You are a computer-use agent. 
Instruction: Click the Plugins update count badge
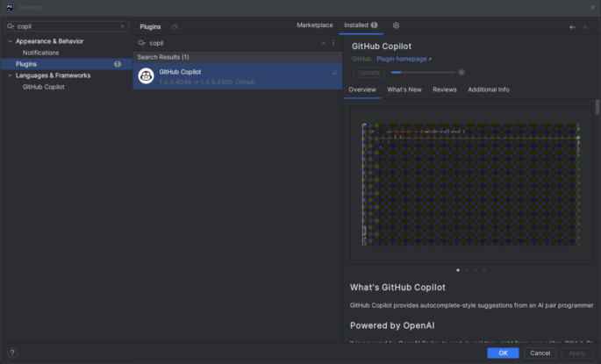click(118, 64)
